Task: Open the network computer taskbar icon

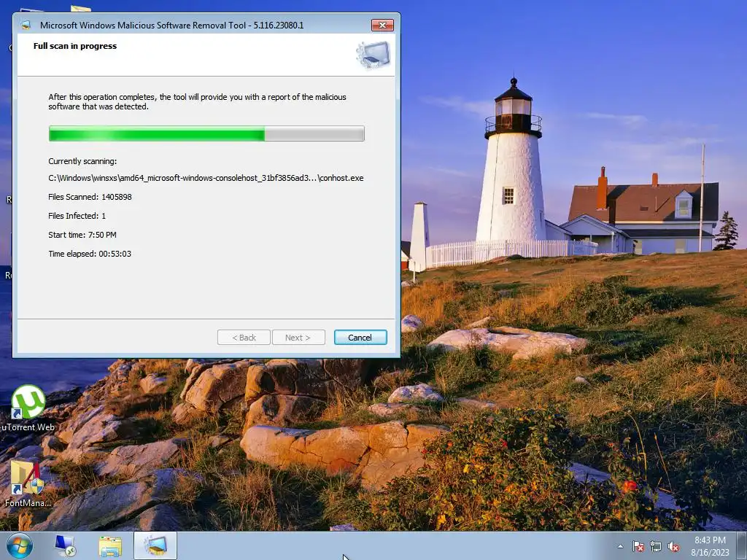Action: click(65, 545)
